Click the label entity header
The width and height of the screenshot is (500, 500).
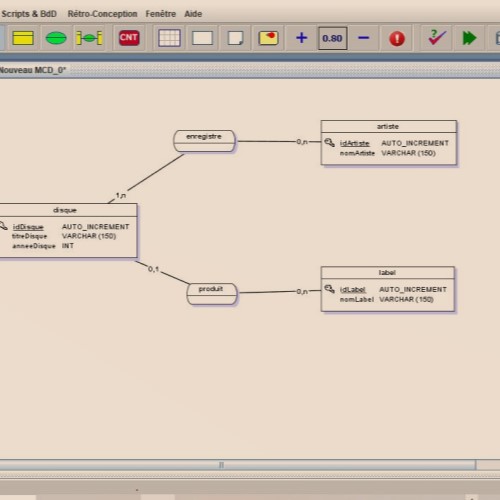[388, 273]
